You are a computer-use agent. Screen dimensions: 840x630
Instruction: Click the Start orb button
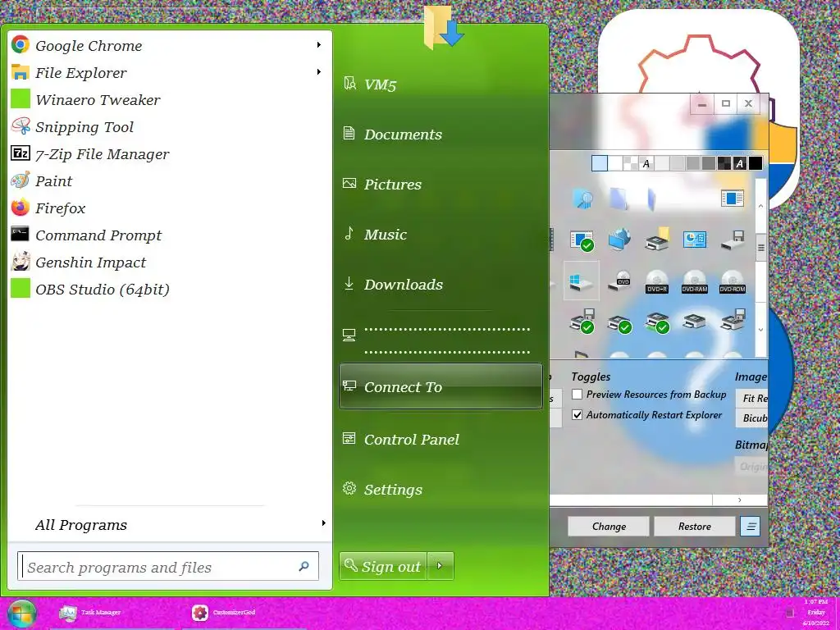click(x=21, y=614)
